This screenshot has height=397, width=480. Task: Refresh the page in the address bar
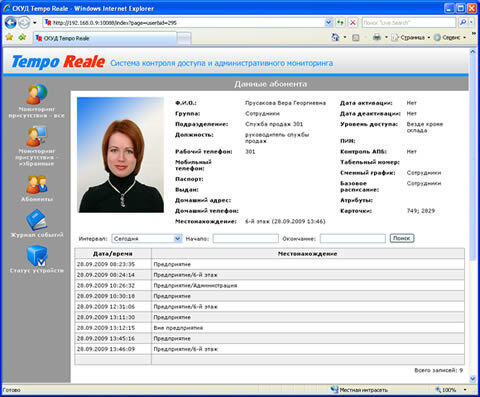click(340, 23)
